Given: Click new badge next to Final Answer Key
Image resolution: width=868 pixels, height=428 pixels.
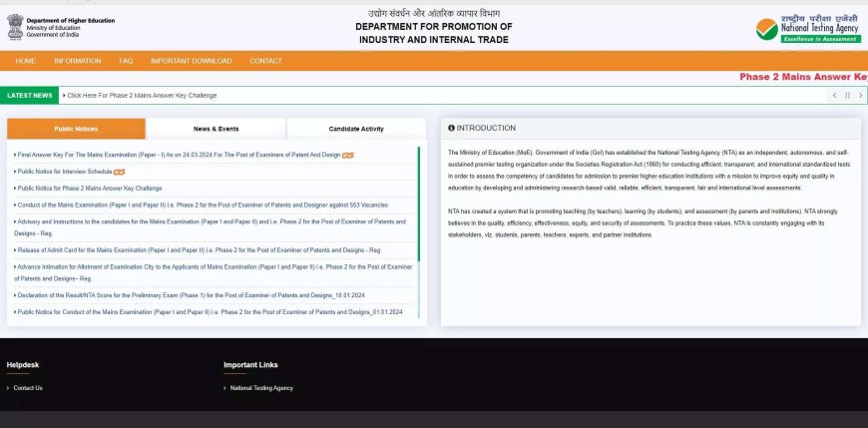Looking at the screenshot, I should pyautogui.click(x=347, y=156).
